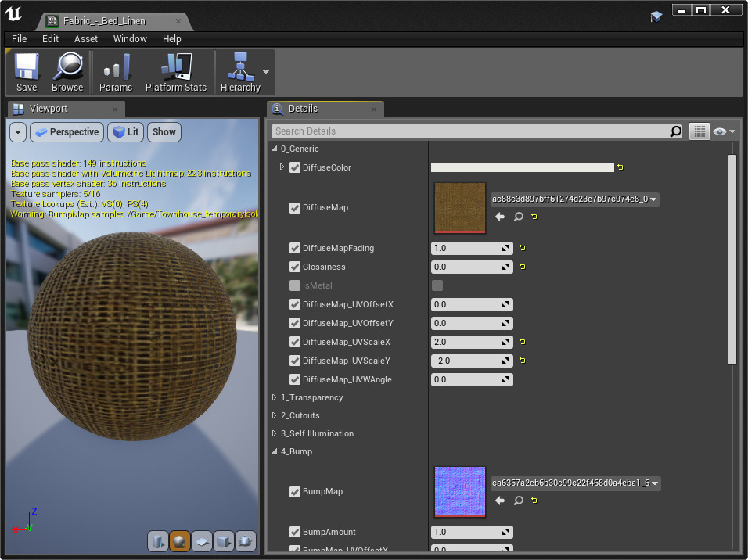
Task: Select the cylinder preview mesh shape
Action: point(157,541)
